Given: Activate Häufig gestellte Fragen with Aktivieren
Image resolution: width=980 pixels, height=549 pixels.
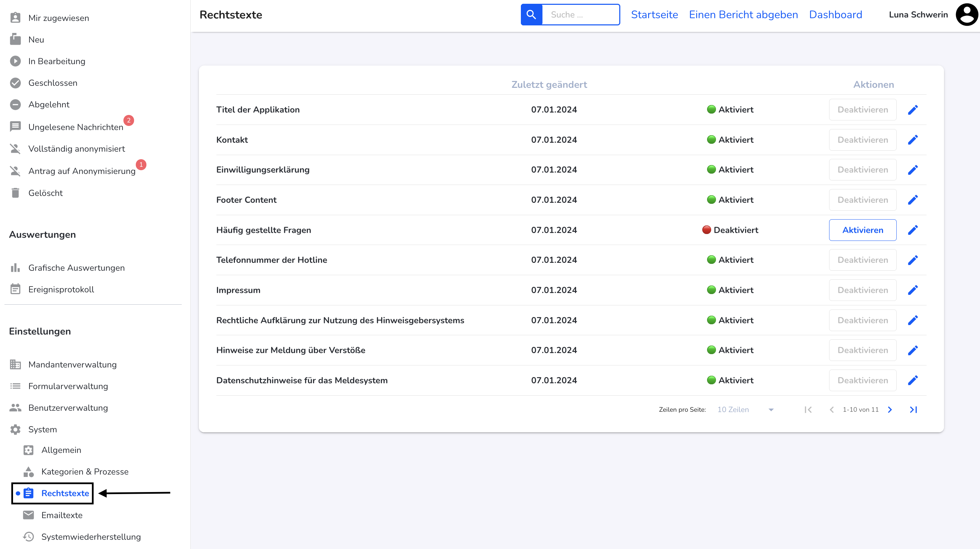Looking at the screenshot, I should point(862,230).
